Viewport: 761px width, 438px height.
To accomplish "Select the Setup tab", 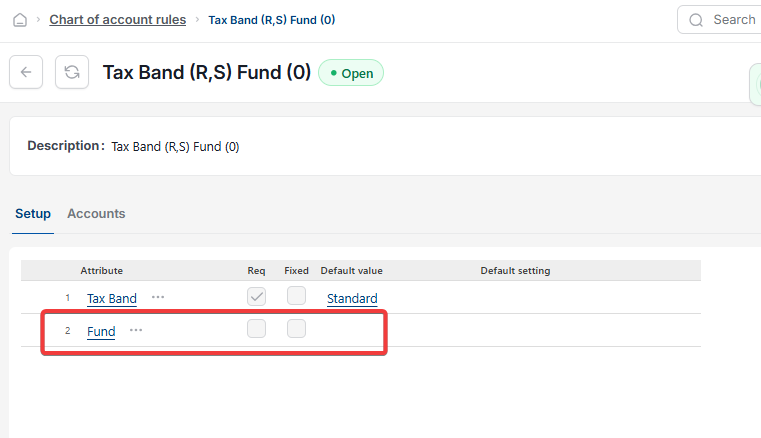I will click(33, 214).
